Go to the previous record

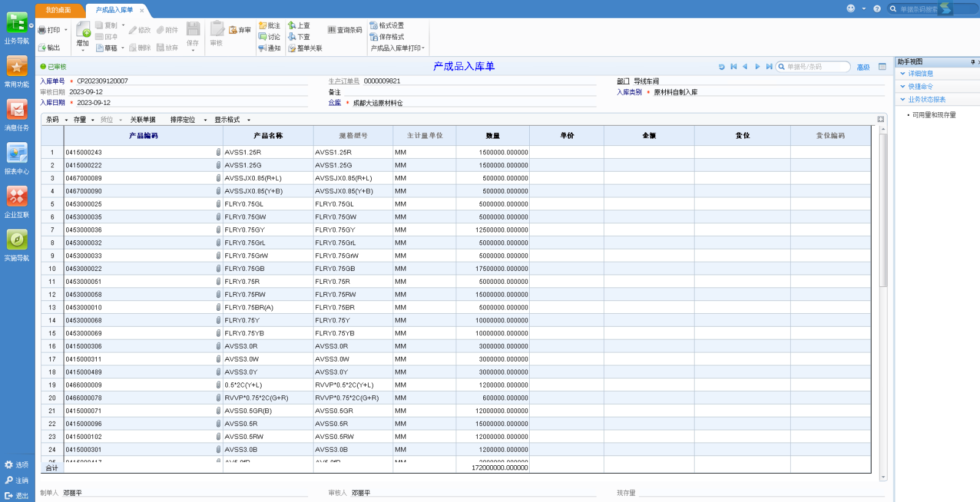coord(745,67)
